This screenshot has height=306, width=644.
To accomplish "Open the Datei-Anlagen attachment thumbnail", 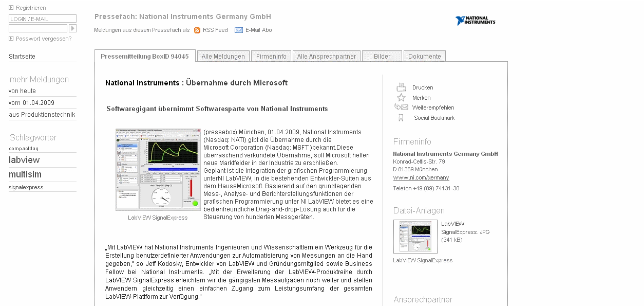I will coord(415,237).
